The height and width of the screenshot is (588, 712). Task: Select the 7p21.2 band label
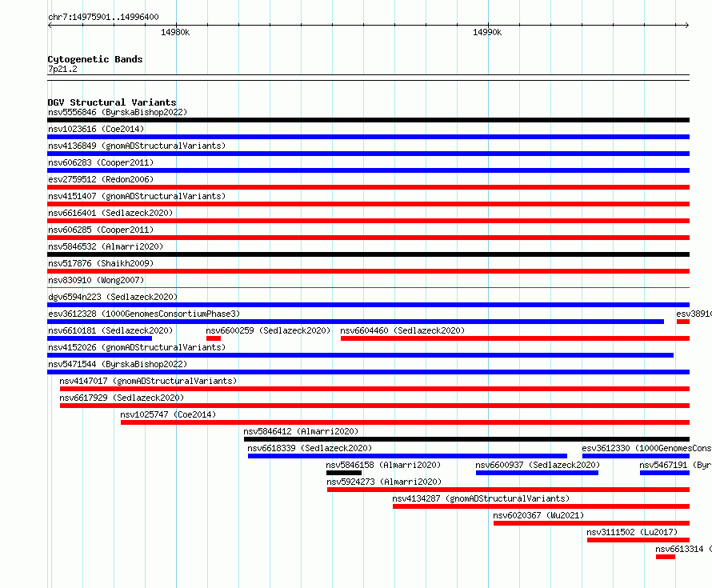tap(62, 69)
